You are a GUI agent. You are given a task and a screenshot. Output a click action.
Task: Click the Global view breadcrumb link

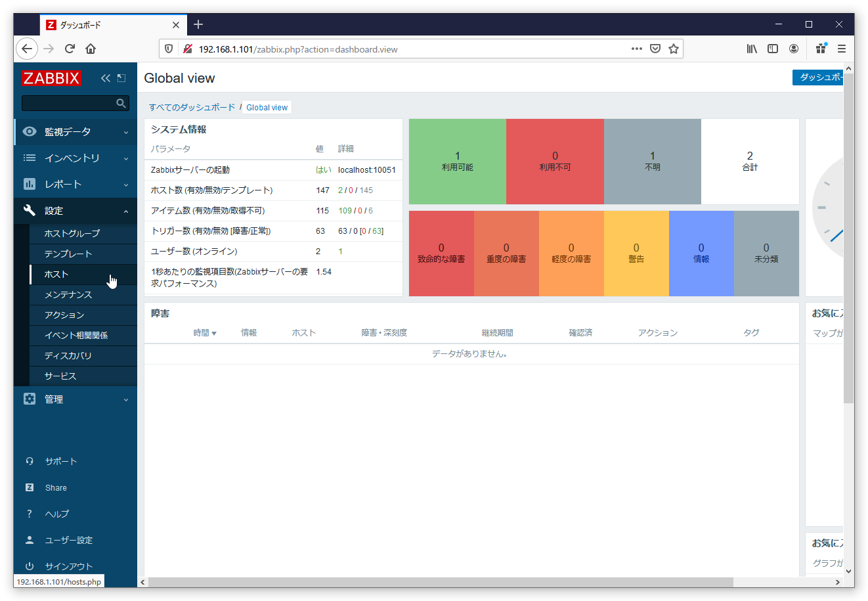click(267, 107)
